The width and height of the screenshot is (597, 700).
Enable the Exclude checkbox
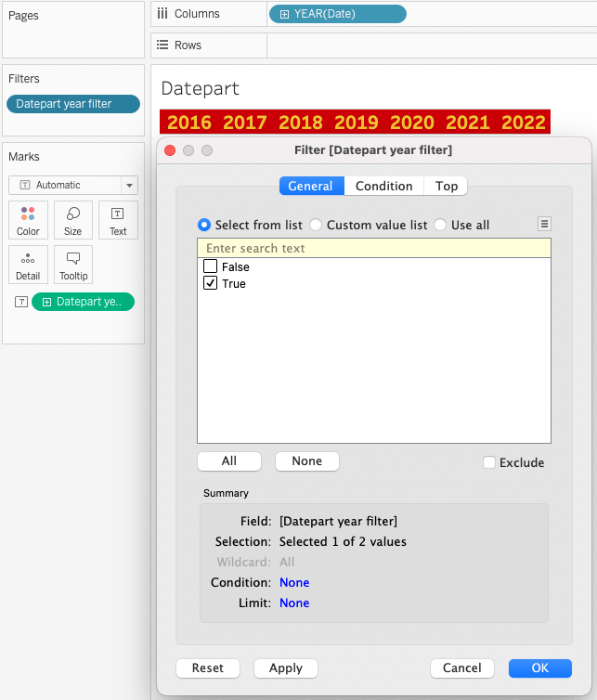point(489,462)
